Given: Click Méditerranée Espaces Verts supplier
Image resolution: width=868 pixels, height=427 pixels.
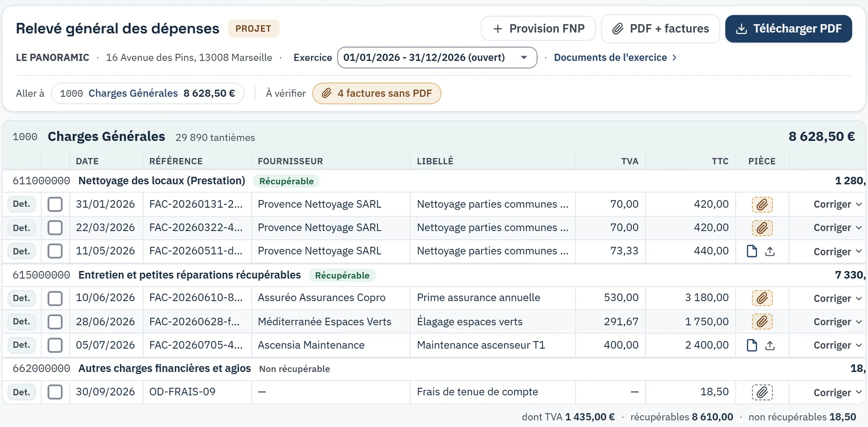Looking at the screenshot, I should tap(325, 322).
